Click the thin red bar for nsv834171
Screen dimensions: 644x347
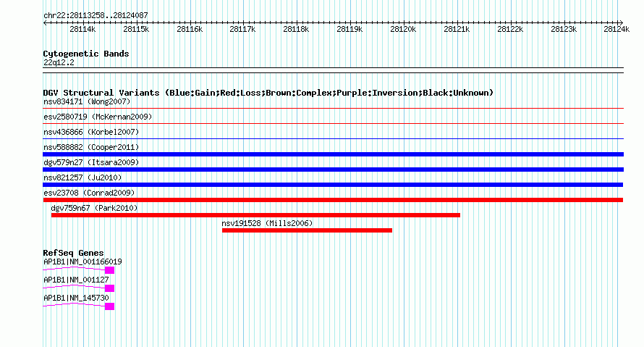333,109
